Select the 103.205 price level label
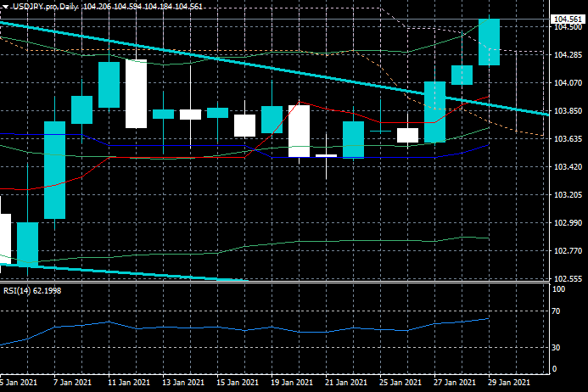 pyautogui.click(x=568, y=194)
